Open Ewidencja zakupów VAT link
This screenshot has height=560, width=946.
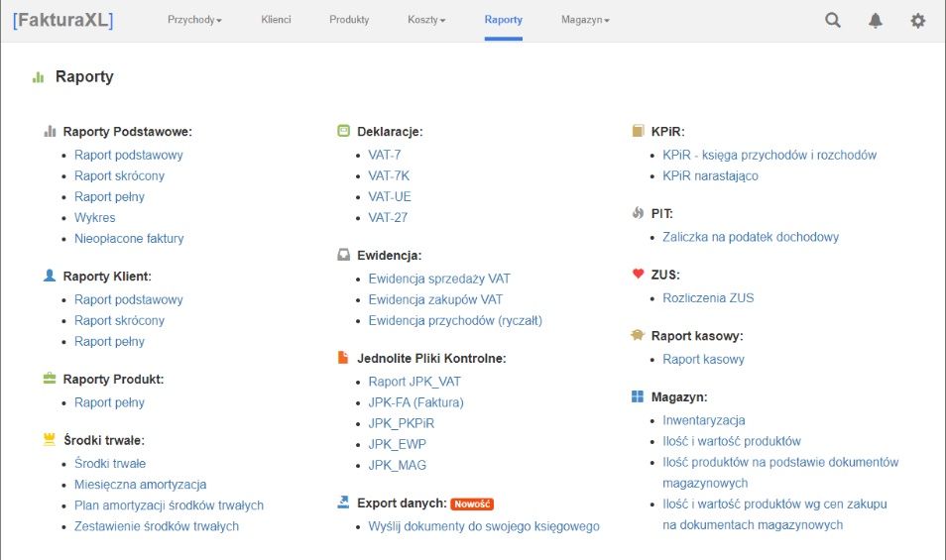pos(435,299)
